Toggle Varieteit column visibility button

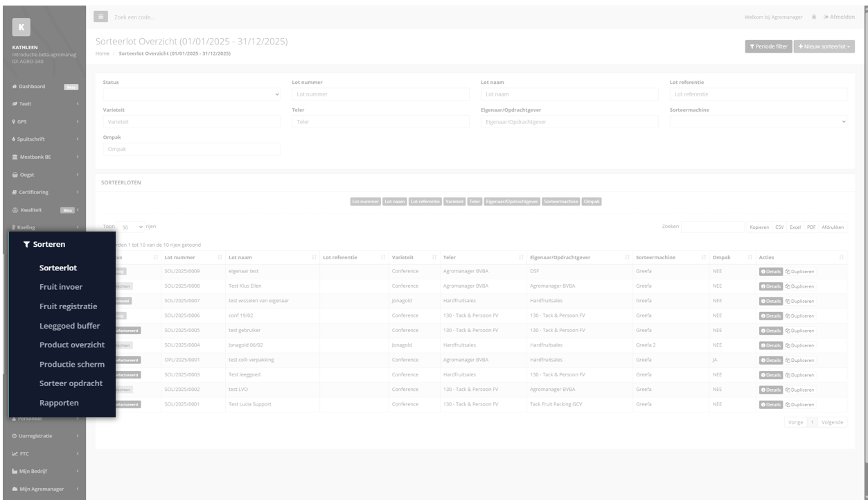click(x=454, y=201)
